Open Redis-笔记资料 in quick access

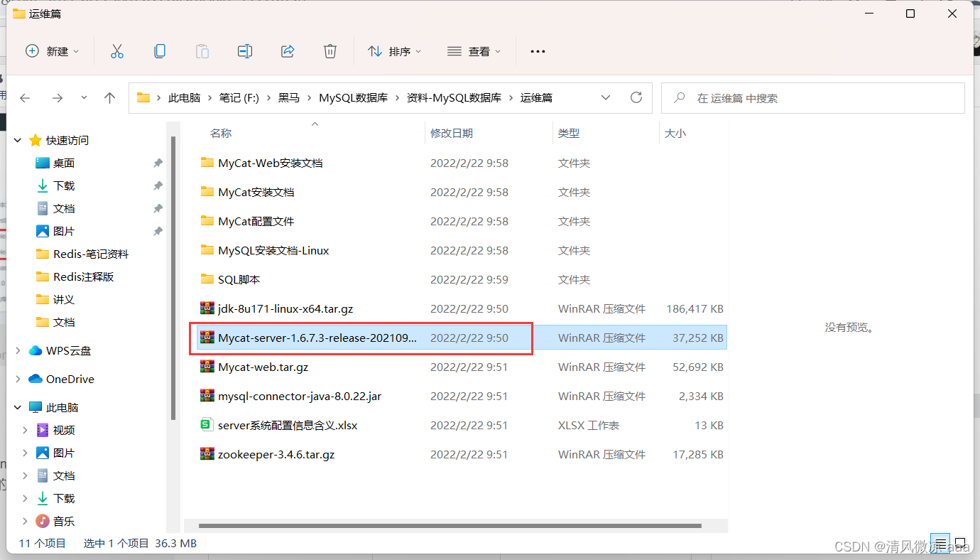[91, 254]
